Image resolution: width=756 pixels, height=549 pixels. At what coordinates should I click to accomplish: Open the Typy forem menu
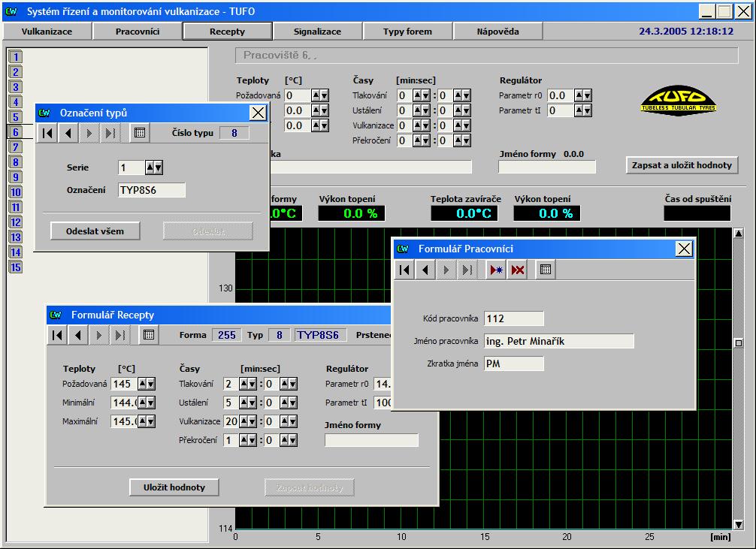[408, 32]
